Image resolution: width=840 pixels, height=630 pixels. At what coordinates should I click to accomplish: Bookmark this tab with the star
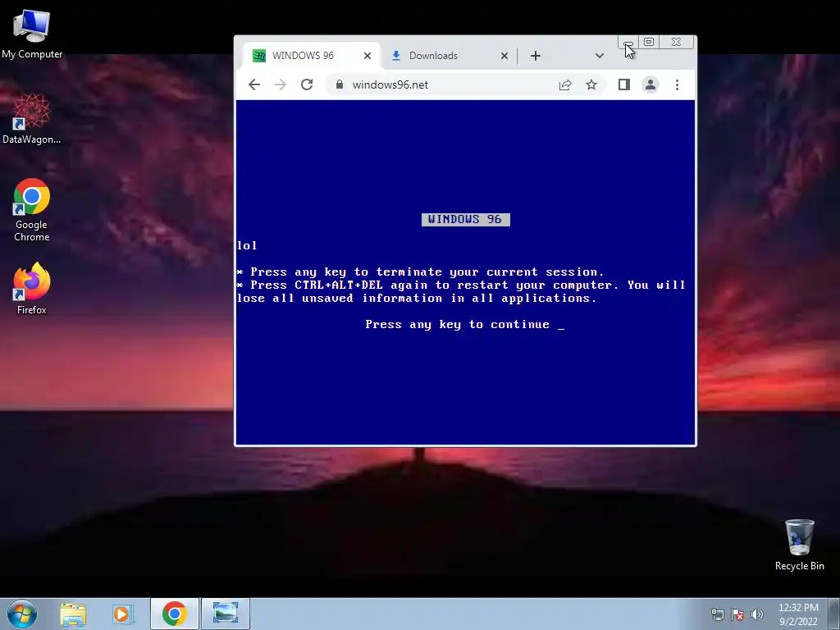coord(591,84)
